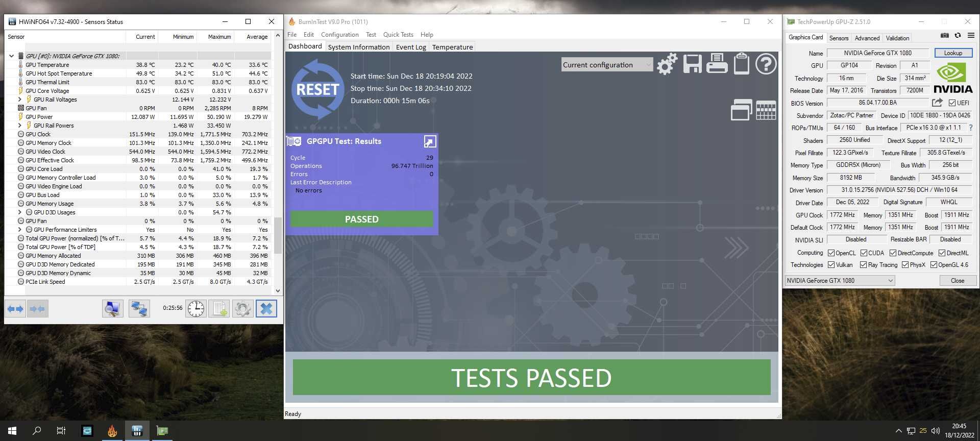Click the green PASSED result bar

(x=362, y=219)
